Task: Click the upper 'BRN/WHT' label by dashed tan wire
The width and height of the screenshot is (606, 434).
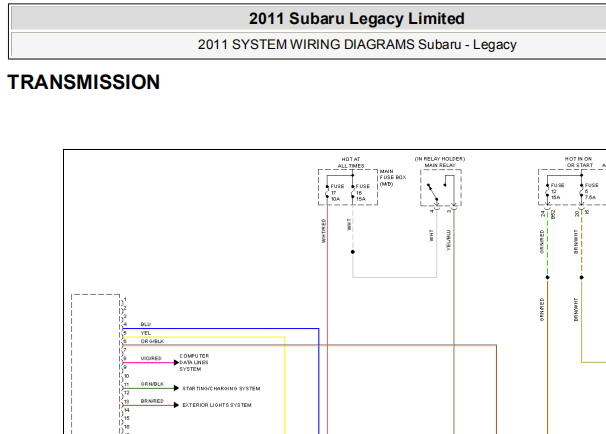Action: coord(576,242)
